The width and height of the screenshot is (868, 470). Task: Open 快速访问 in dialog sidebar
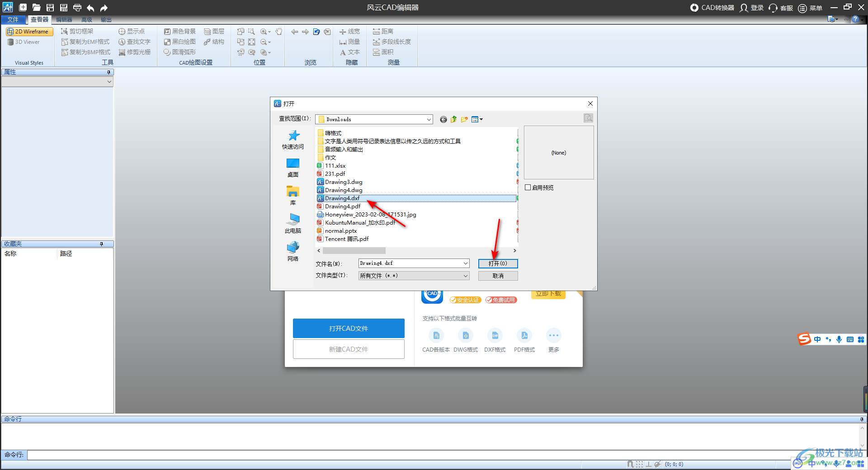point(293,140)
